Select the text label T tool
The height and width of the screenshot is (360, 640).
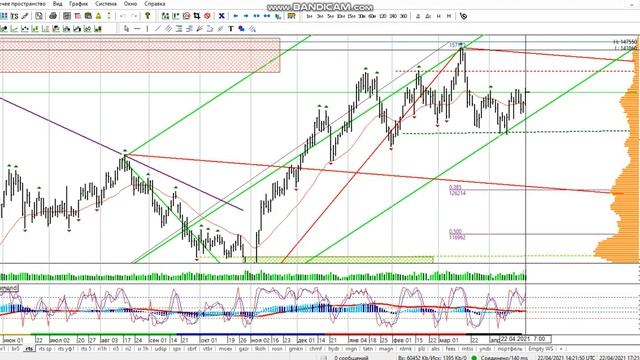point(231,29)
